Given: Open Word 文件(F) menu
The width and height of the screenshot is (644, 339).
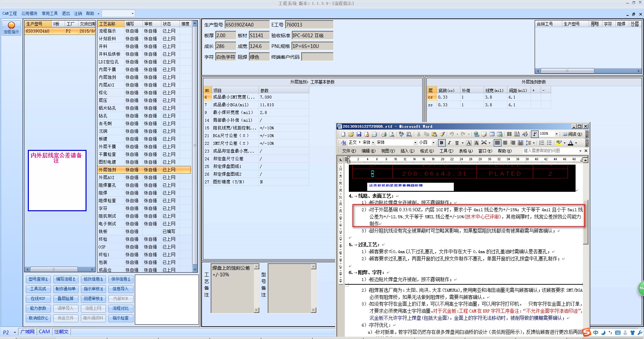Looking at the screenshot, I should click(348, 151).
